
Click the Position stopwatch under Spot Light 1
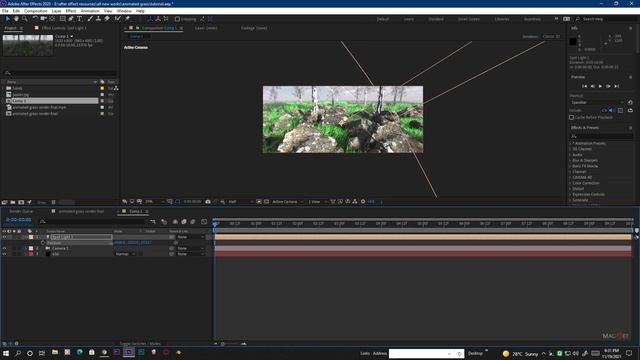[43, 243]
